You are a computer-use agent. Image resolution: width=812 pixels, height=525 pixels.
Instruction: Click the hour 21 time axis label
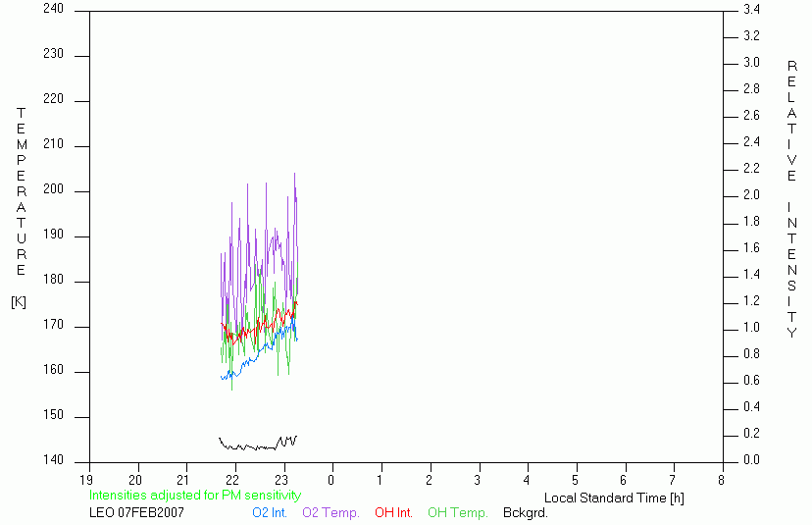(183, 481)
